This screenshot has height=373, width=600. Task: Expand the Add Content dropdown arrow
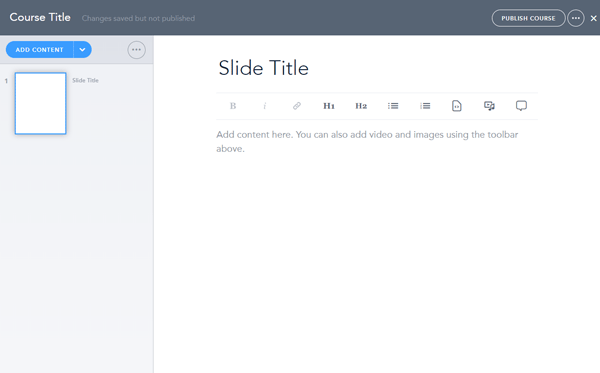pos(82,50)
